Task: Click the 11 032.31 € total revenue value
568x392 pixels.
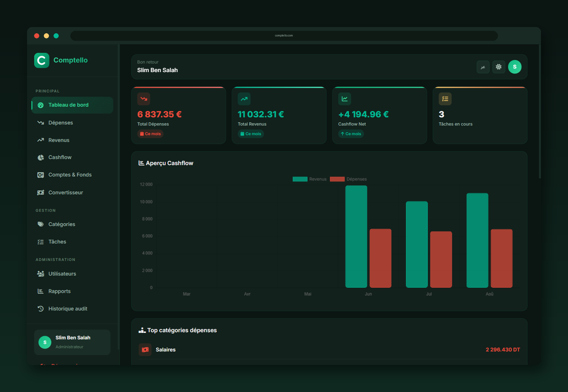Action: click(x=261, y=114)
